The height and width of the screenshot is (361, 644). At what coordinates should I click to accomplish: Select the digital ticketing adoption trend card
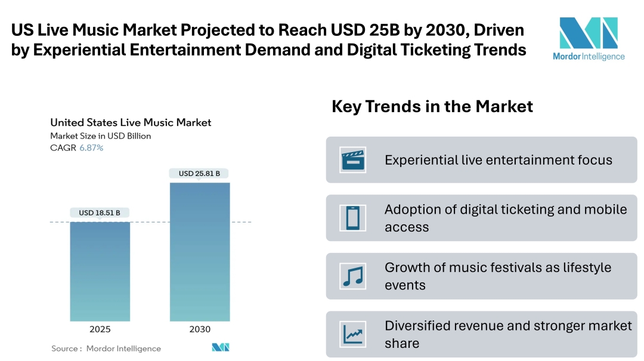tap(481, 217)
